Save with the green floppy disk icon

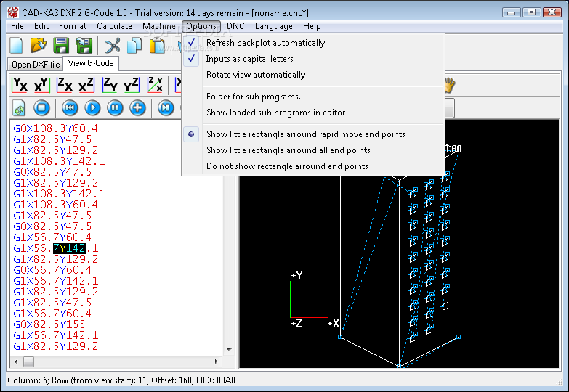pos(61,46)
